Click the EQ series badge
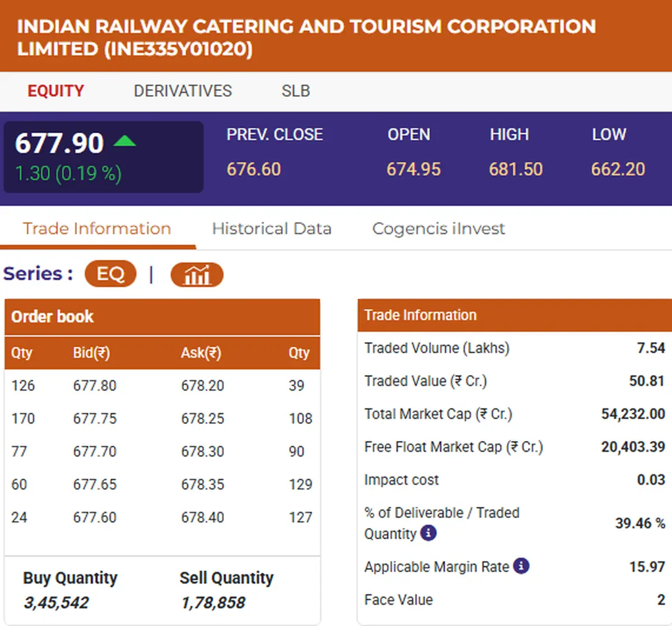This screenshot has height=626, width=672. coord(110,274)
